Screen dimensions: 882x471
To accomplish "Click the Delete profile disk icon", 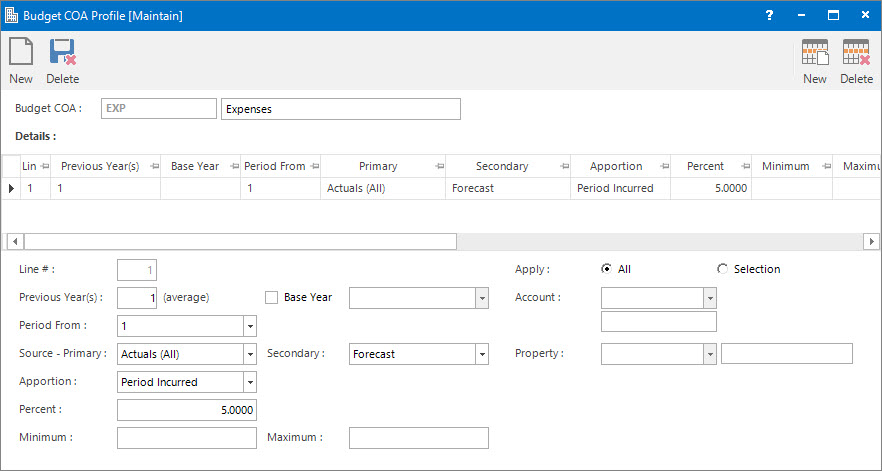I will point(62,52).
